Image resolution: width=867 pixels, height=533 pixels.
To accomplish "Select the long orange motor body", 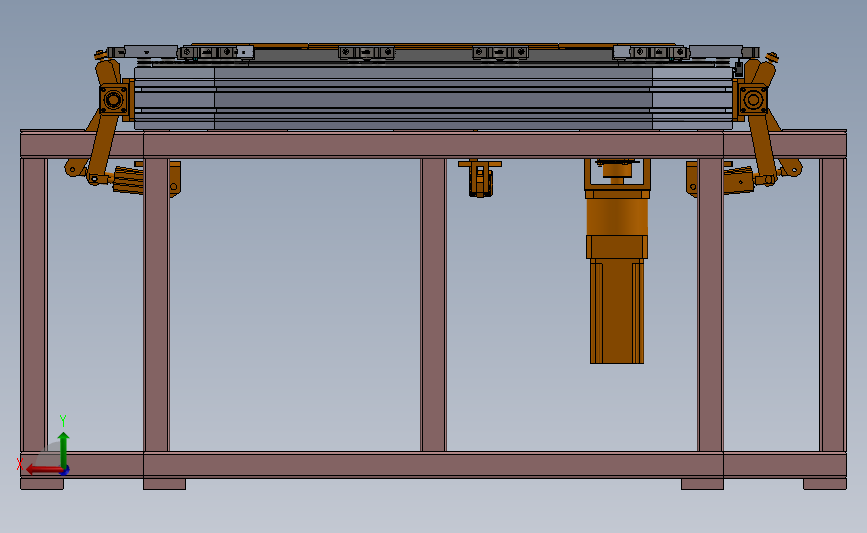I will [x=617, y=311].
